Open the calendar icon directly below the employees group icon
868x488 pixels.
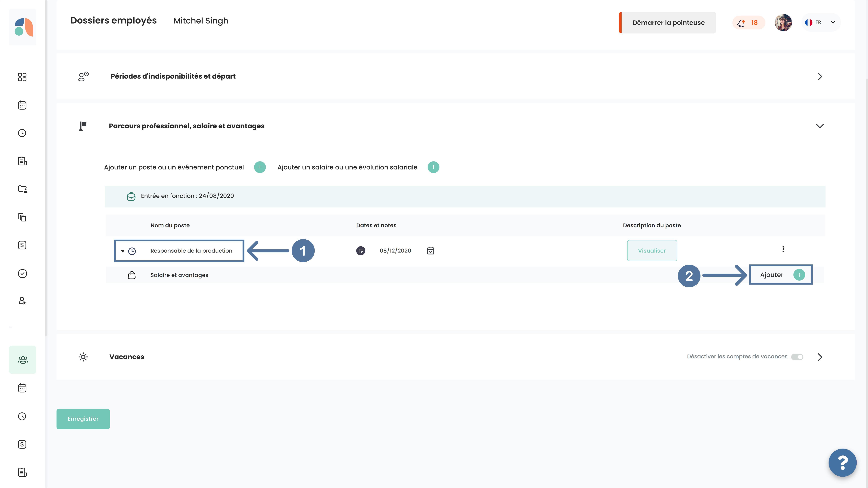(x=22, y=388)
